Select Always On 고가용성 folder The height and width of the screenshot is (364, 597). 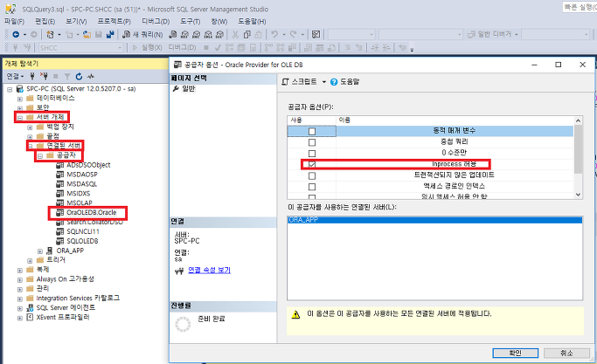[65, 279]
